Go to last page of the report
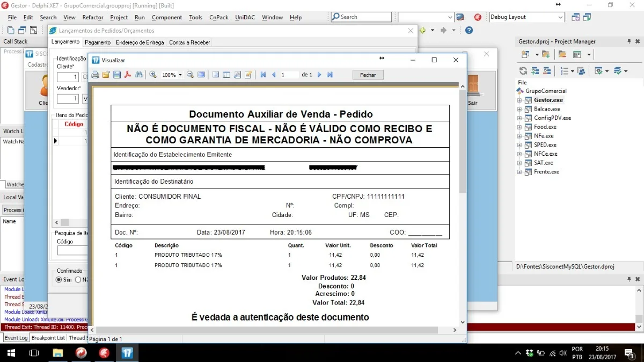644x362 pixels. (x=330, y=75)
